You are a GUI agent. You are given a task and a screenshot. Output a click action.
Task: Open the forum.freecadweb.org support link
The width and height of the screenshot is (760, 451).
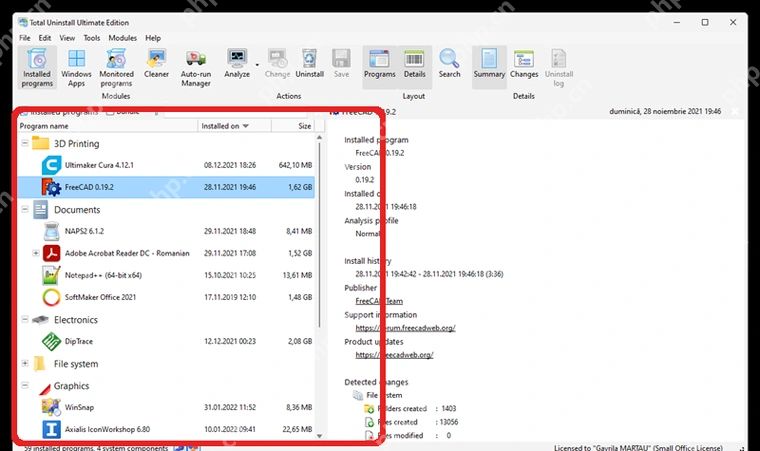(405, 328)
